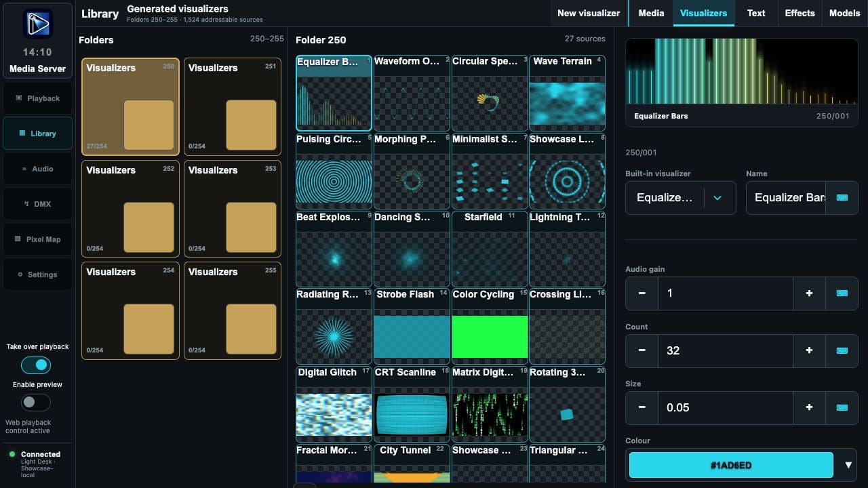
Task: Select the Rotating 3D visualizer tile
Action: 567,404
